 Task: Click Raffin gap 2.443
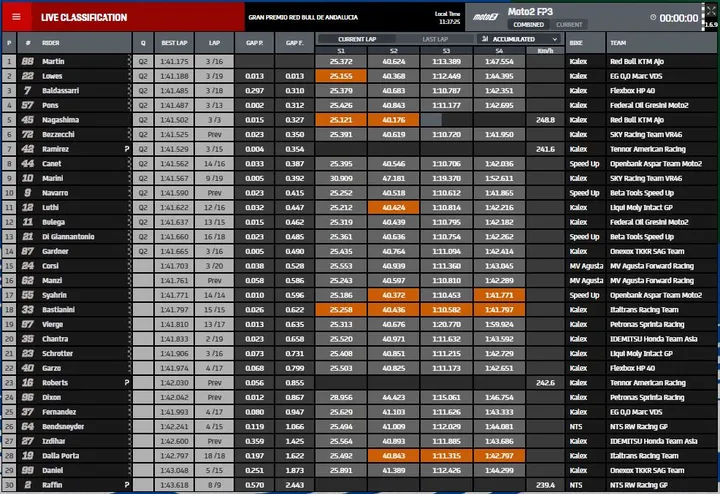[x=294, y=485]
